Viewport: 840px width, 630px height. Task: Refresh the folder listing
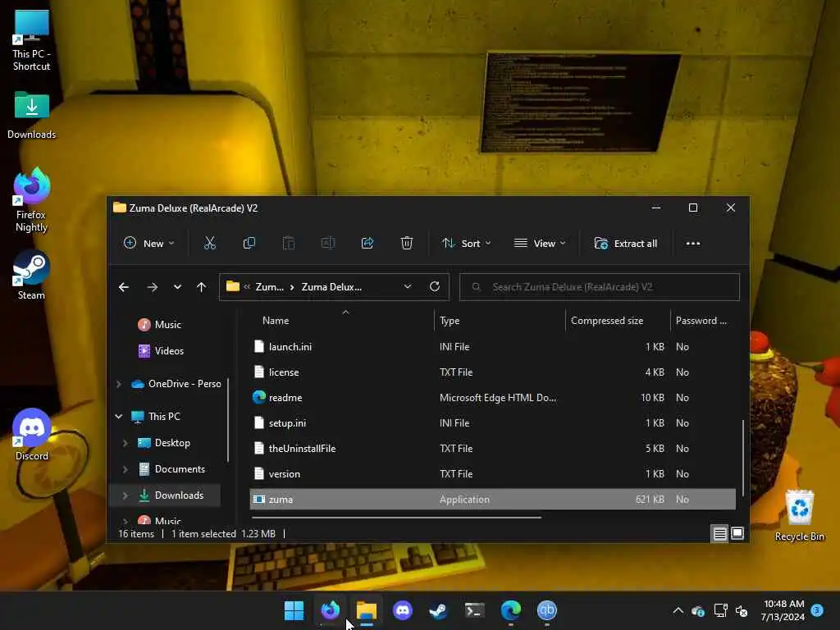coord(435,286)
